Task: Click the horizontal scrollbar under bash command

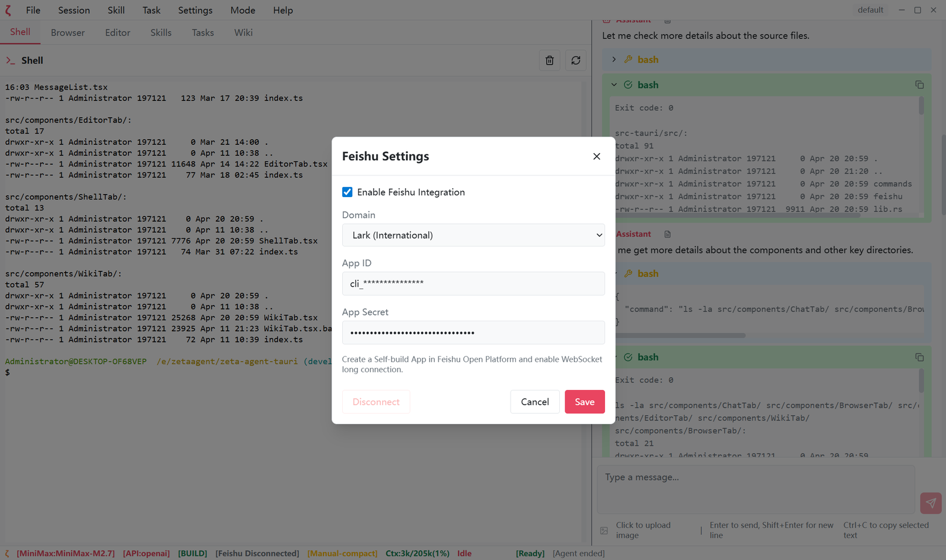Action: [681, 335]
